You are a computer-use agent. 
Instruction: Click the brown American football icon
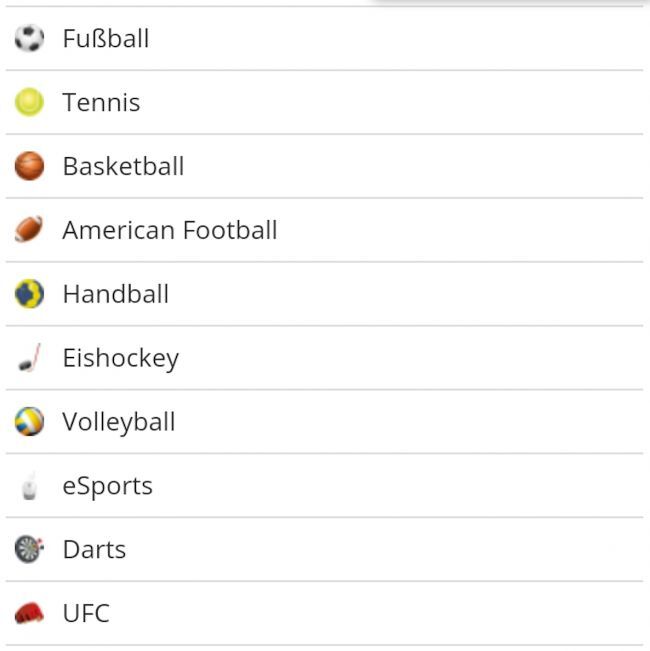(x=29, y=230)
